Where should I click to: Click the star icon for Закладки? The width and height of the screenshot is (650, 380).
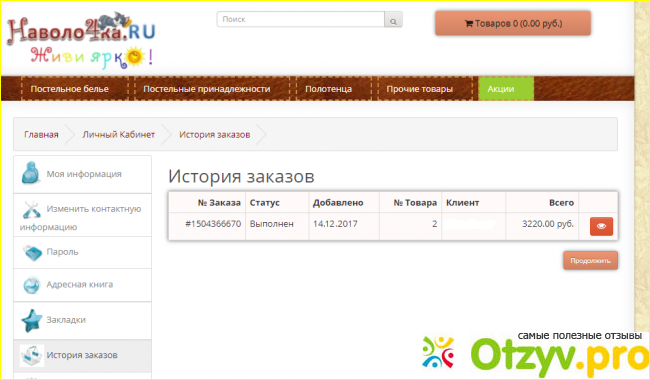pyautogui.click(x=32, y=320)
